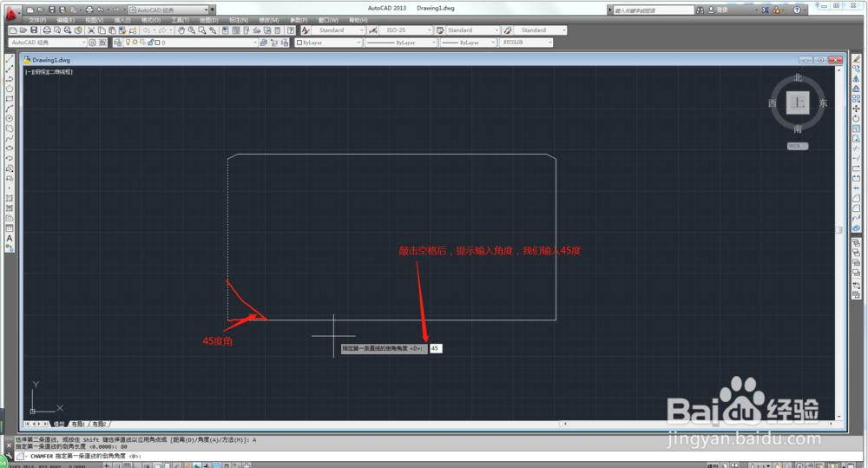Open the Multileader Style manager icon
The image size is (868, 468).
coord(508,30)
